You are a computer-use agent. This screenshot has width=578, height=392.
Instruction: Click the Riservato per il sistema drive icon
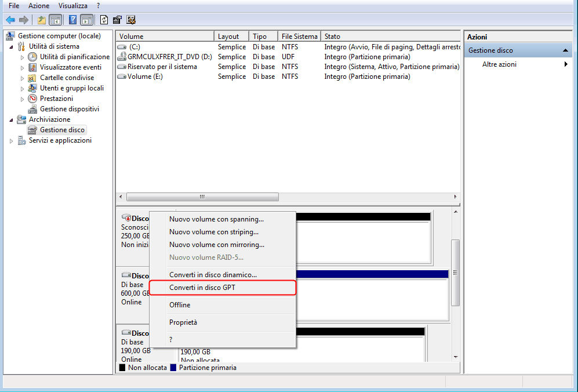[x=122, y=67]
